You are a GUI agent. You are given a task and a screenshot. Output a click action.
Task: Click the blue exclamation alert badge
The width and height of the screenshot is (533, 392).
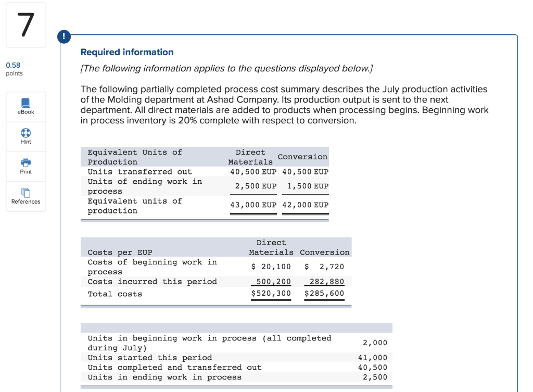click(x=64, y=37)
